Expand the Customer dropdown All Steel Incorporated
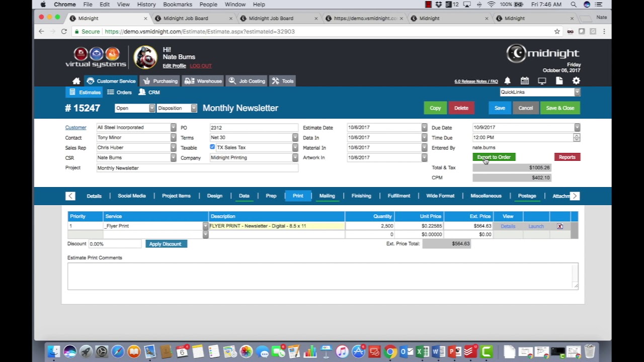Screen dimensions: 644x362 (x=173, y=128)
